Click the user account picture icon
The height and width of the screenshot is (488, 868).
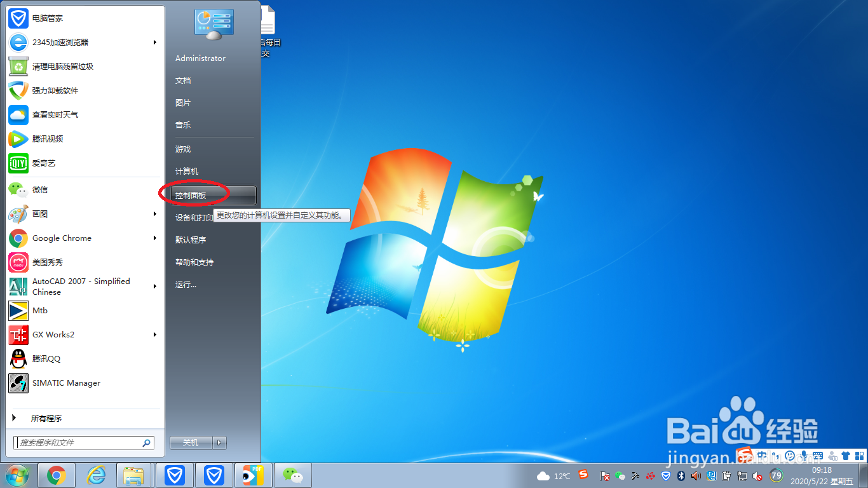point(214,24)
